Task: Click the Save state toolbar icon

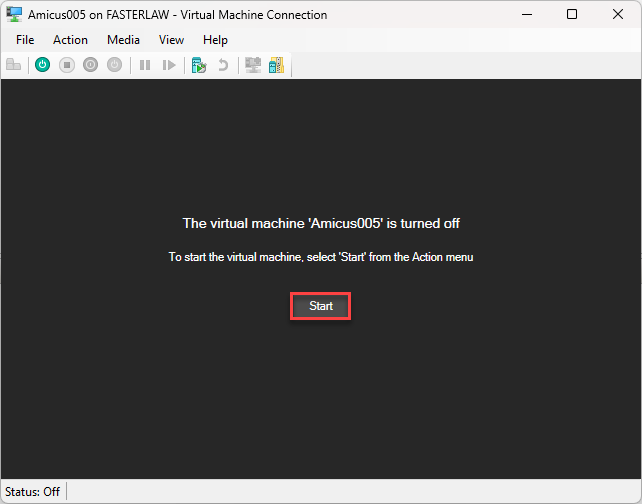Action: [115, 65]
